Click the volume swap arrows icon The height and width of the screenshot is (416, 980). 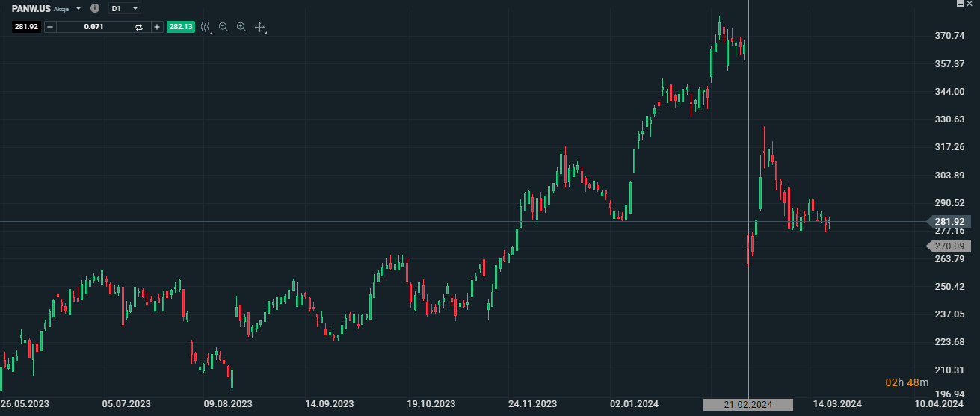139,27
